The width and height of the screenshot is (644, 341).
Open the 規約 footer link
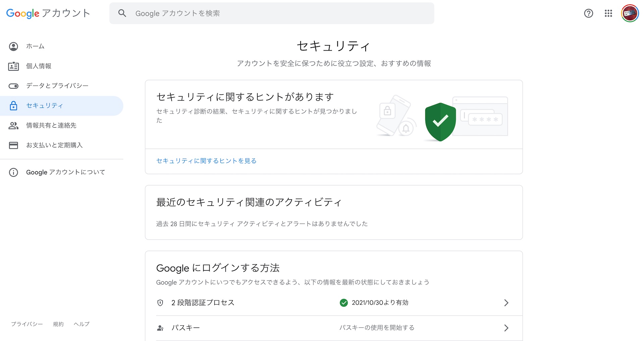click(58, 324)
